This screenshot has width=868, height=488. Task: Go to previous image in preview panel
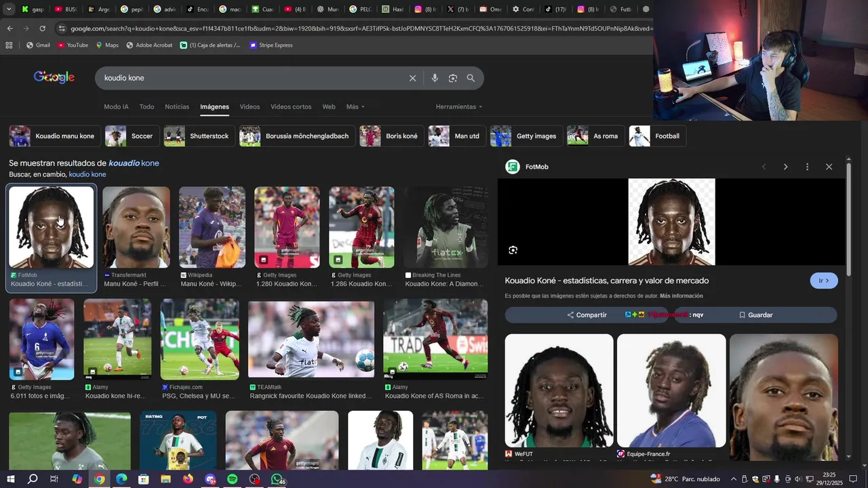coord(764,167)
